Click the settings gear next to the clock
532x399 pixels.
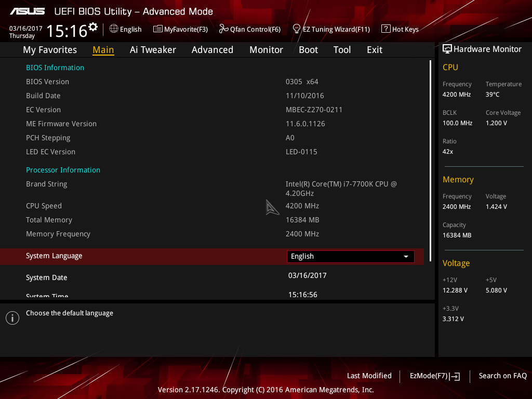tap(93, 27)
